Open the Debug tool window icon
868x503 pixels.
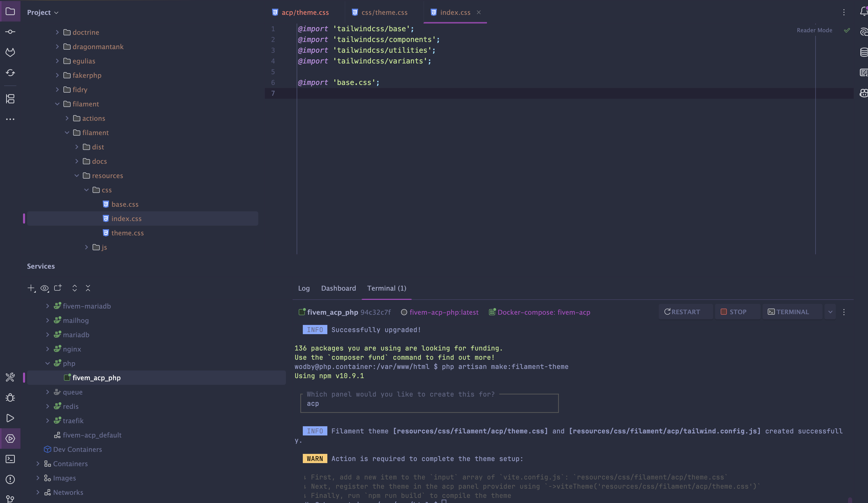coord(10,398)
